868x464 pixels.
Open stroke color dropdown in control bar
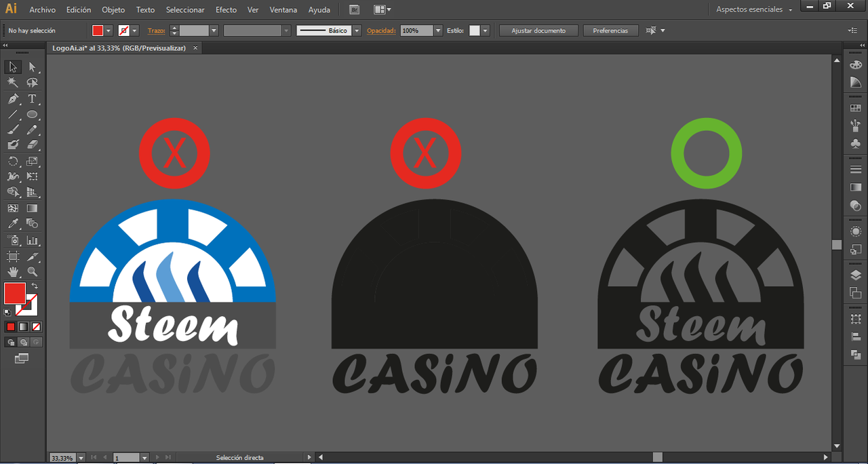pyautogui.click(x=134, y=31)
